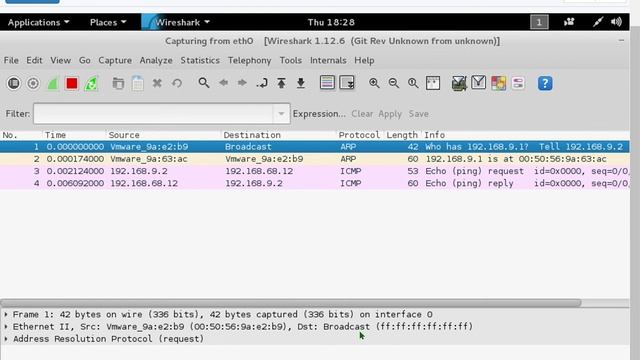Go to packet number icon
The width and height of the screenshot is (640, 360).
[262, 83]
